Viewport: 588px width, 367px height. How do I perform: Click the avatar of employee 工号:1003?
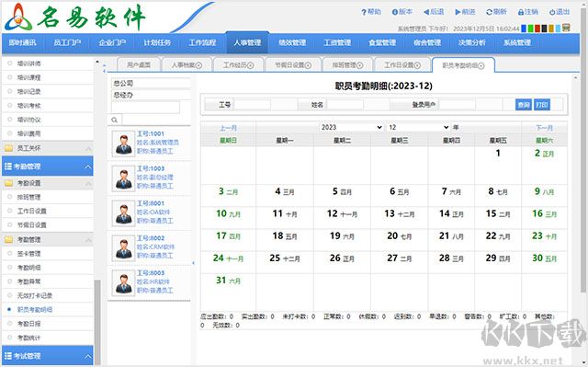pyautogui.click(x=123, y=178)
